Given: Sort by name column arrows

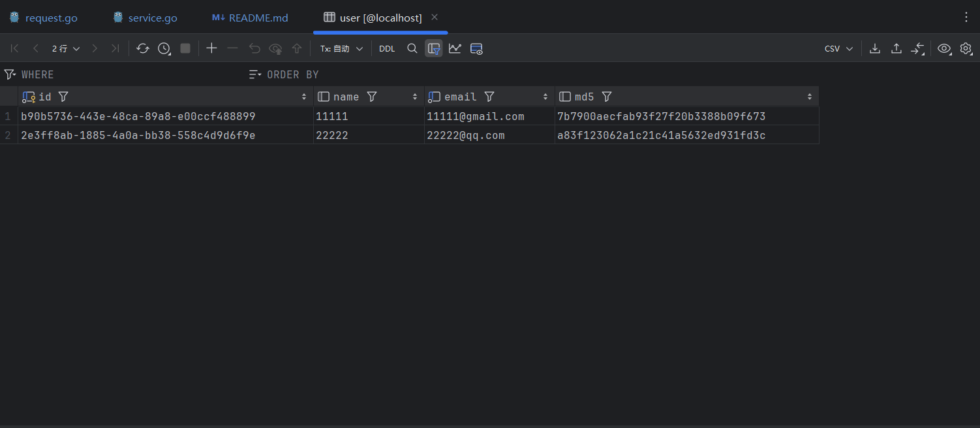Looking at the screenshot, I should coord(415,97).
